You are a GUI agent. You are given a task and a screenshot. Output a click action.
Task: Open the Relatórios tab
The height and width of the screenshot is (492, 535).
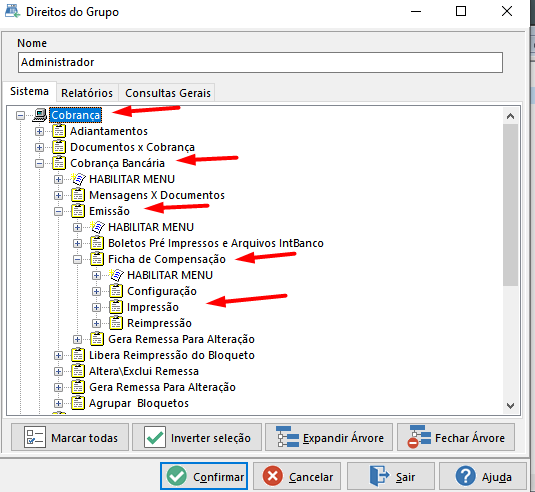pos(87,93)
